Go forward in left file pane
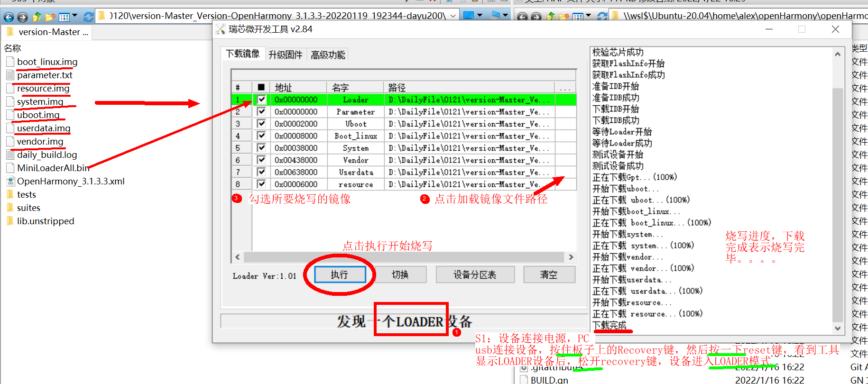Screen dimensions: 868x384 pos(22,17)
